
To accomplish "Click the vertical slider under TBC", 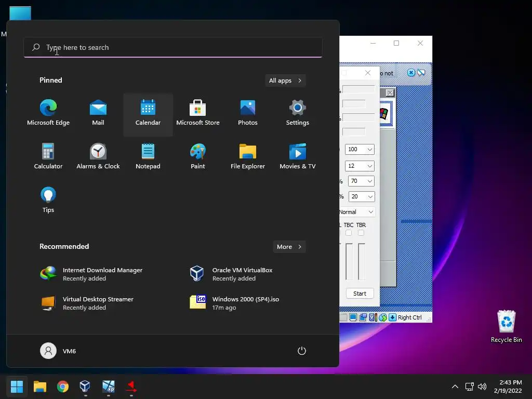I will [349, 262].
